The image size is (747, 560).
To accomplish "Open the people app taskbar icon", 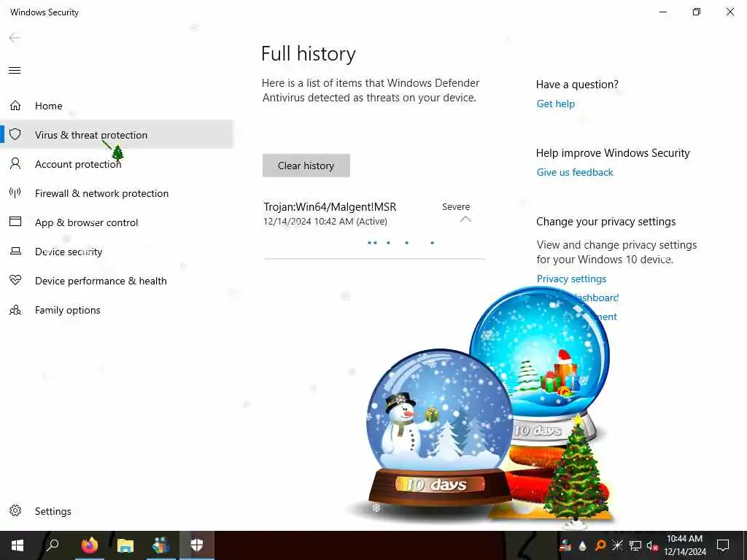I will [161, 545].
